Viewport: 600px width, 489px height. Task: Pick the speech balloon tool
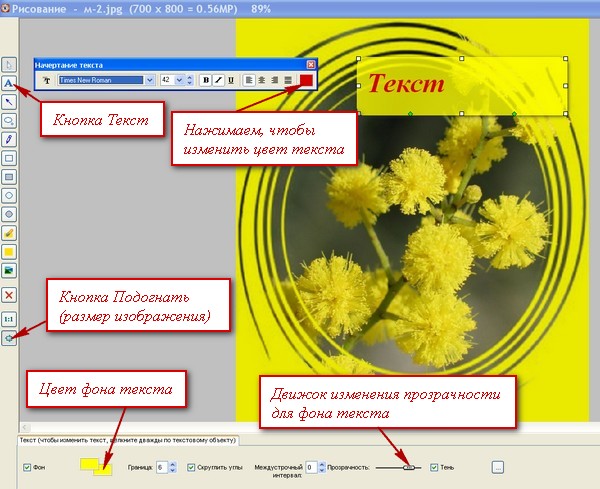coord(9,121)
